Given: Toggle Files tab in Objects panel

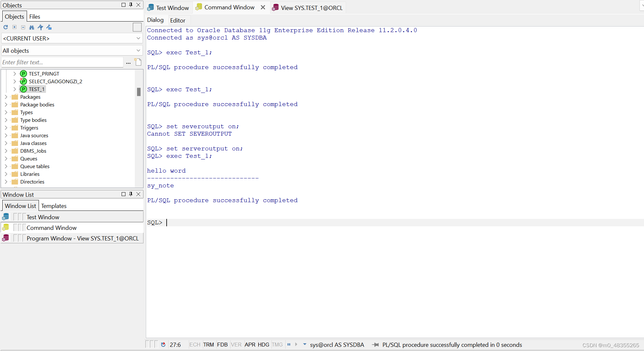Looking at the screenshot, I should (x=35, y=16).
